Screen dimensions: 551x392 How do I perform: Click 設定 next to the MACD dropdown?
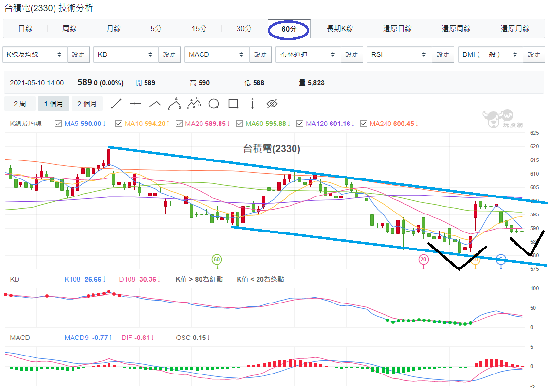click(x=260, y=54)
